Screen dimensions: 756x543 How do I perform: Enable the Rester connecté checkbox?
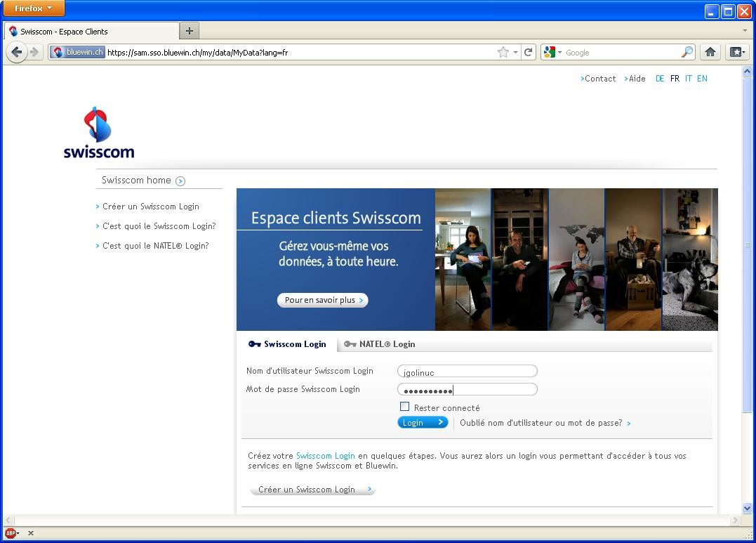point(405,406)
